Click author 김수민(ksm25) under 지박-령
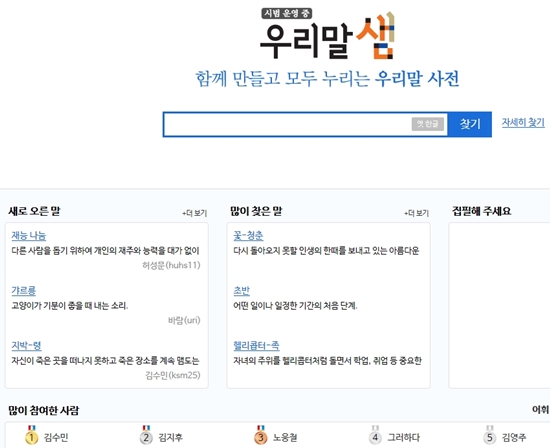This screenshot has width=550, height=448. coord(173,375)
